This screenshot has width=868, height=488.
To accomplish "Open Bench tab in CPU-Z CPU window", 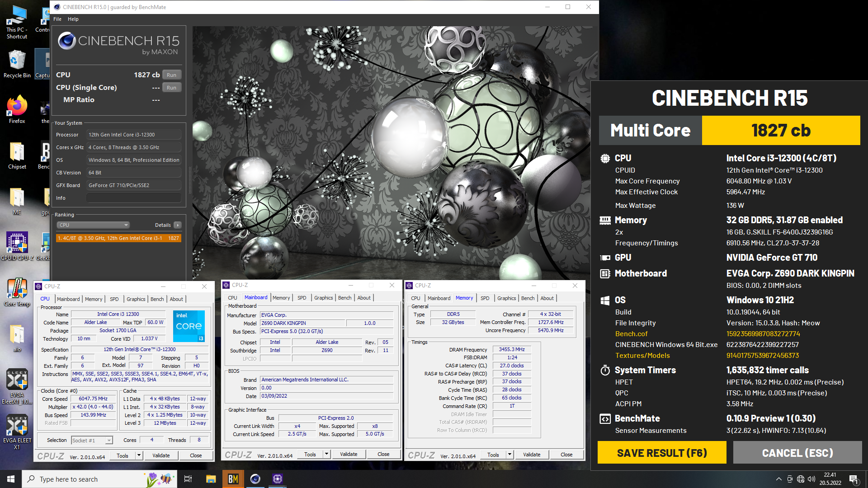I will [x=157, y=299].
